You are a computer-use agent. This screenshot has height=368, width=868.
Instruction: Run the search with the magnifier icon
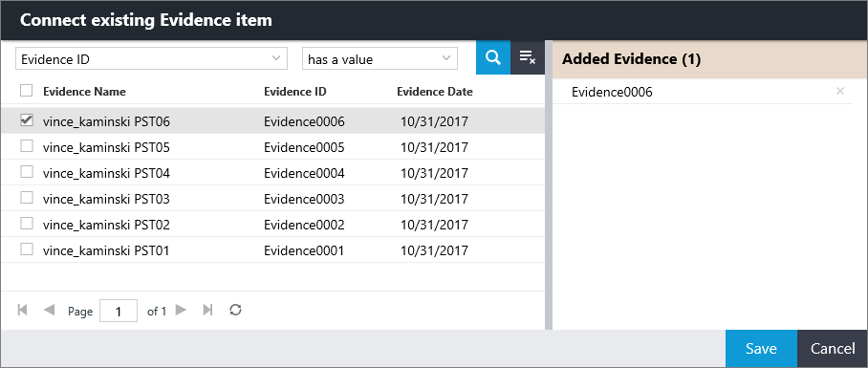pyautogui.click(x=493, y=57)
